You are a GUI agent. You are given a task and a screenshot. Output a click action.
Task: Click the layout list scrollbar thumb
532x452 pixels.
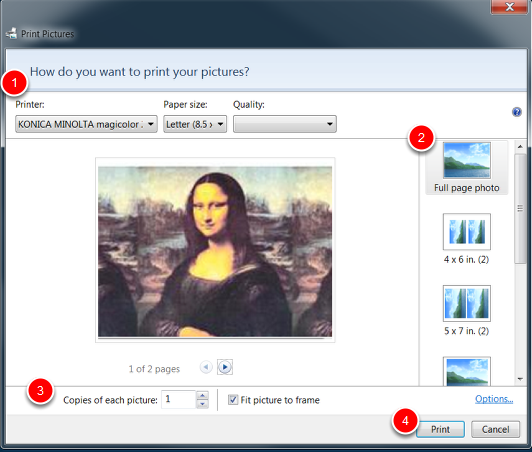520,208
